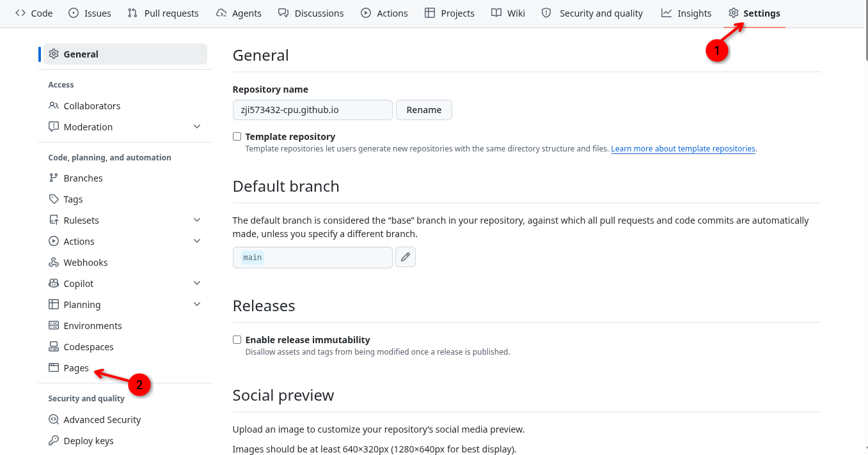Click the pencil icon beside main branch
Image resolution: width=868 pixels, height=455 pixels.
pos(406,258)
